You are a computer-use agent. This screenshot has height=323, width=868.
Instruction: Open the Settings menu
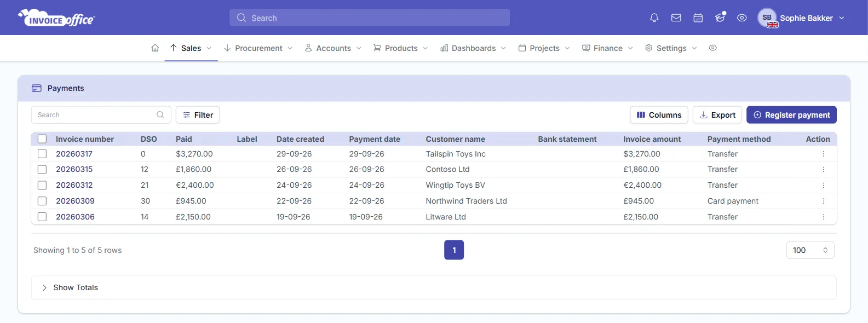tap(671, 48)
